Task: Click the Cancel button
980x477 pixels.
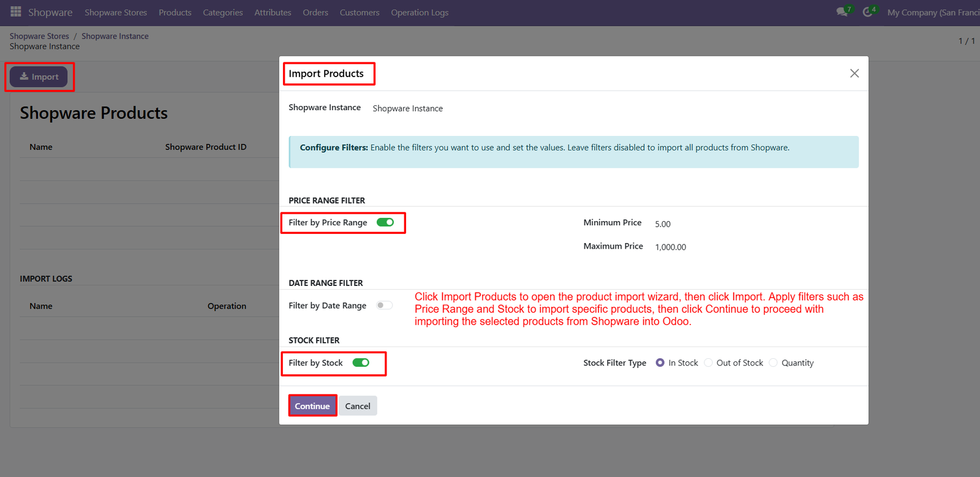Action: (358, 406)
